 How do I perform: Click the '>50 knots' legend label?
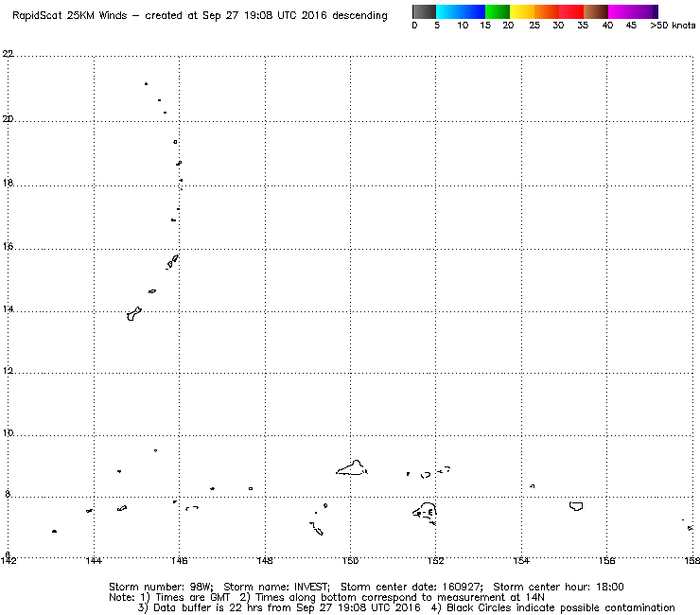673,26
